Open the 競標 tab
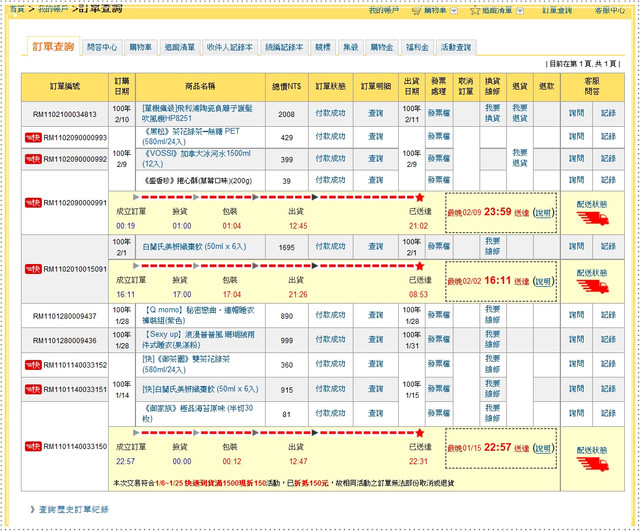640x531 pixels. (x=323, y=47)
